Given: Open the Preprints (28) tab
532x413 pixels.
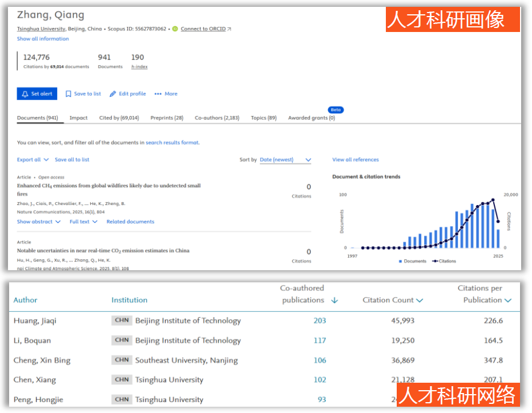Looking at the screenshot, I should pos(167,118).
